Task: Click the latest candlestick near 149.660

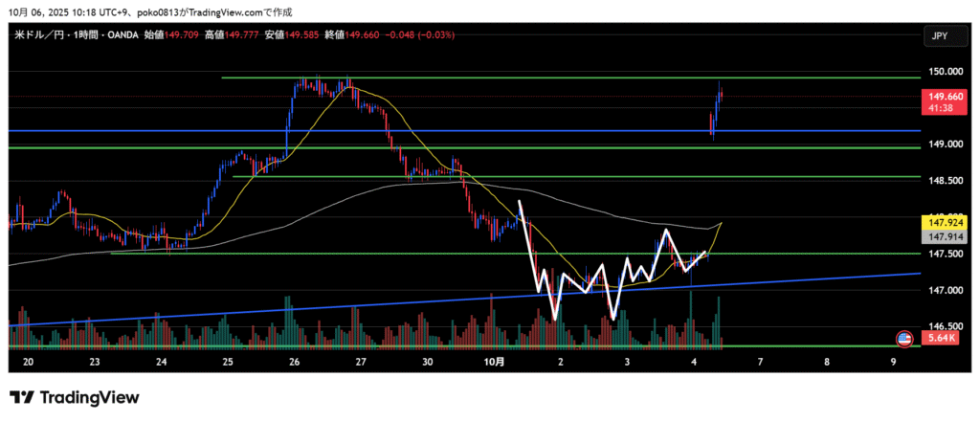Action: (x=720, y=94)
